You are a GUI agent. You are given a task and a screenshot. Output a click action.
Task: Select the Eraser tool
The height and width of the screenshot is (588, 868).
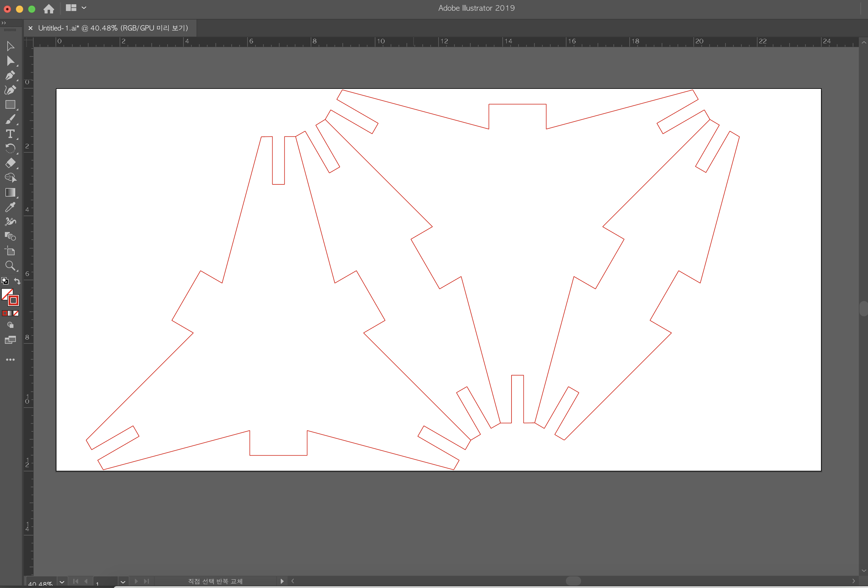(x=10, y=163)
